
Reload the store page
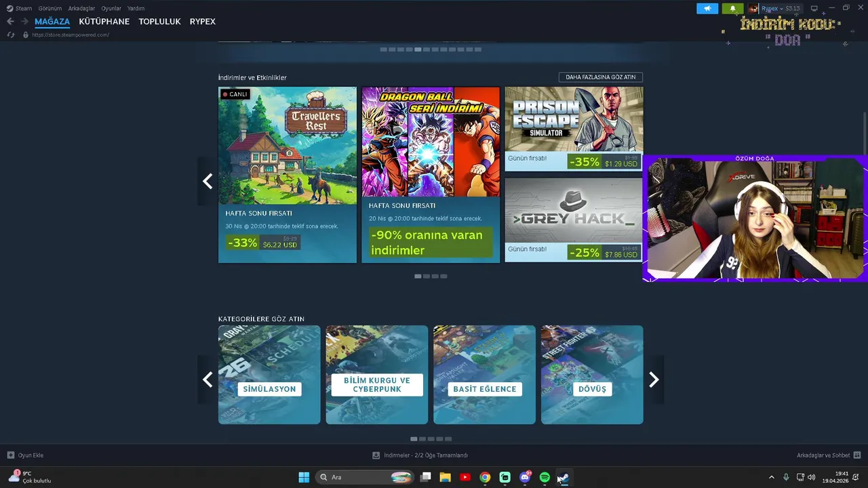tap(10, 35)
